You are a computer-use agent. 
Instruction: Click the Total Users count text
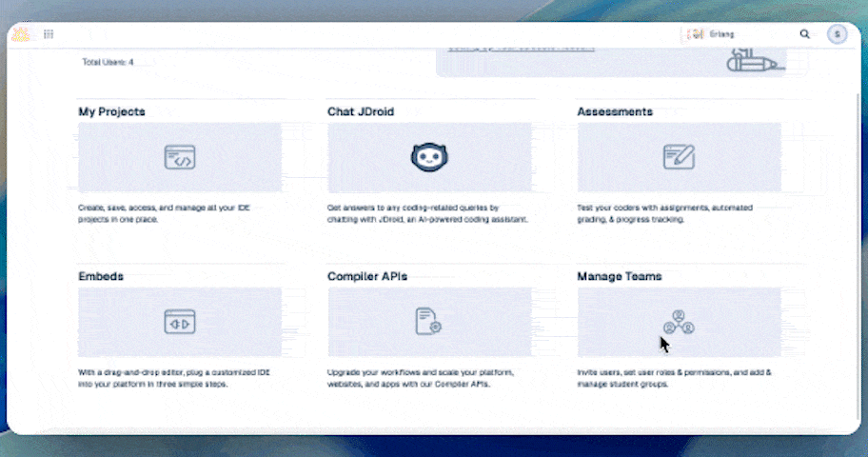108,62
